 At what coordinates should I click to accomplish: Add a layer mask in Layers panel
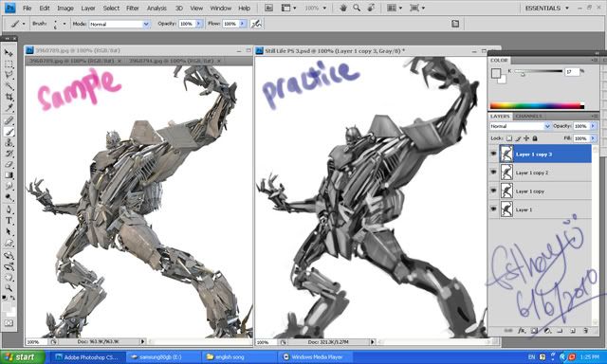coord(534,331)
